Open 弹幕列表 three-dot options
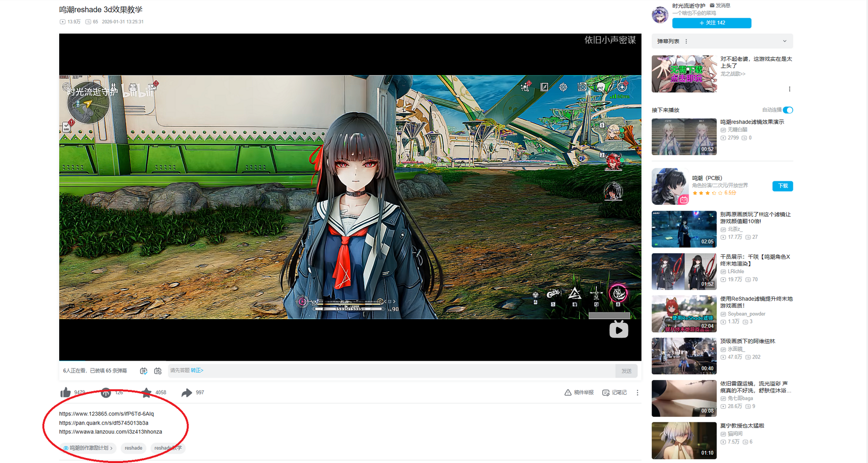The width and height of the screenshot is (868, 463). click(686, 41)
